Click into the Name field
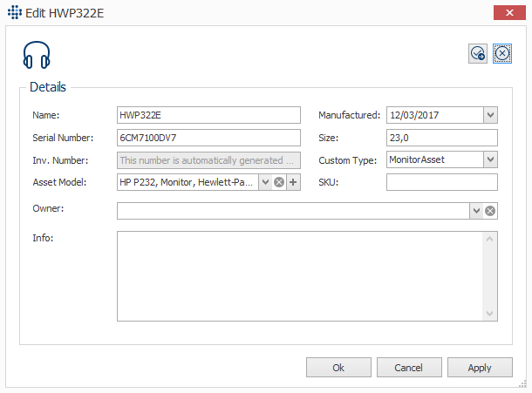This screenshot has height=393, width=532. [208, 115]
